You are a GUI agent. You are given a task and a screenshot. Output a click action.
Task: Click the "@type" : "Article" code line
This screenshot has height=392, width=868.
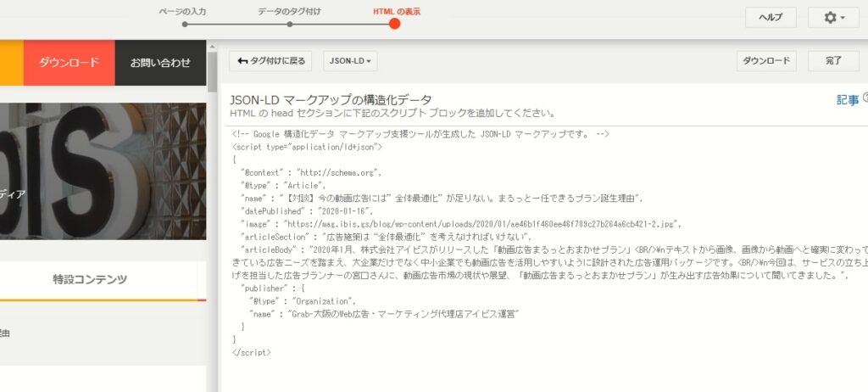[283, 185]
